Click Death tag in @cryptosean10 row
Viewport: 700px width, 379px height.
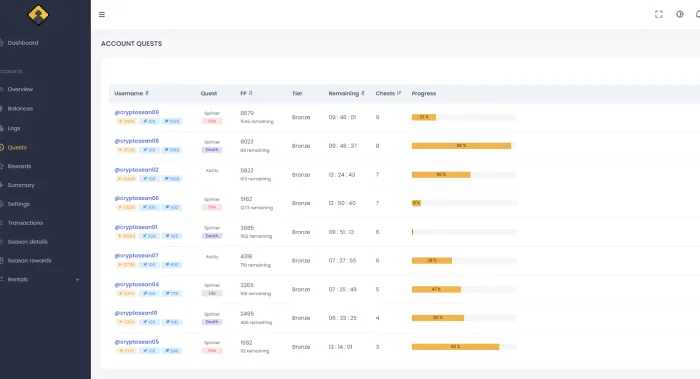point(212,322)
